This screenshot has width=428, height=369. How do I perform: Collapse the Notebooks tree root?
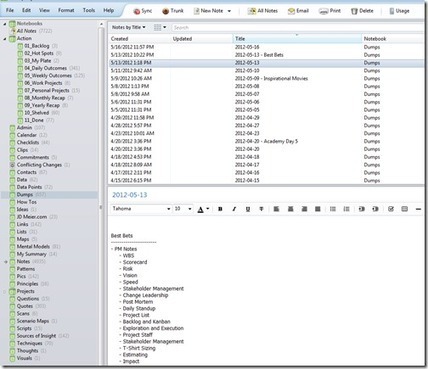[5, 24]
